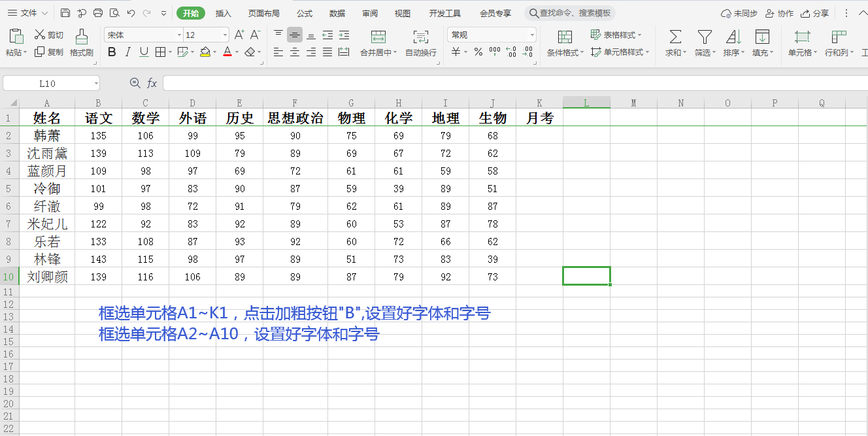Image resolution: width=868 pixels, height=436 pixels.
Task: Switch to the 视图 (View) tab
Action: (x=403, y=13)
